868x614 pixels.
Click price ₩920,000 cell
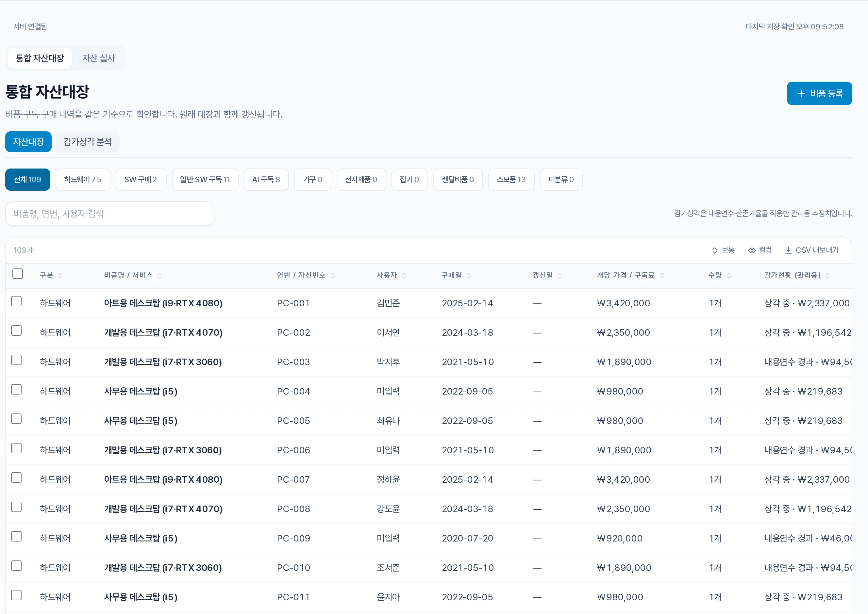click(x=620, y=538)
